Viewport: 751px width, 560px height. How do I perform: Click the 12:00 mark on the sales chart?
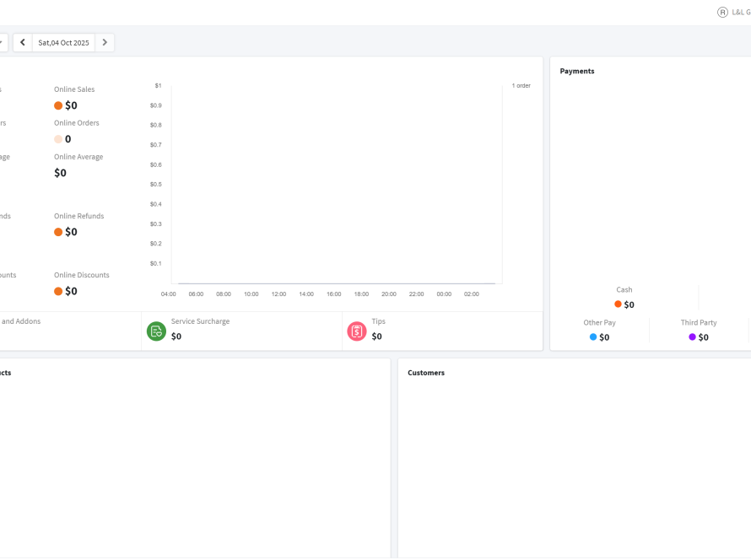(x=278, y=294)
